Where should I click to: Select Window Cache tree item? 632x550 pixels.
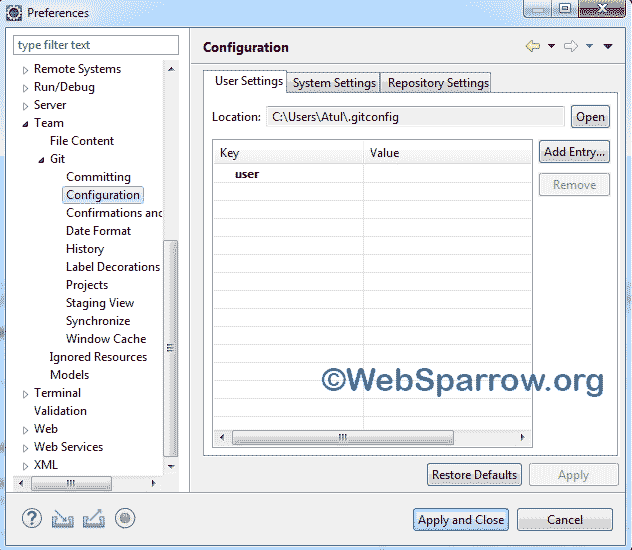106,339
